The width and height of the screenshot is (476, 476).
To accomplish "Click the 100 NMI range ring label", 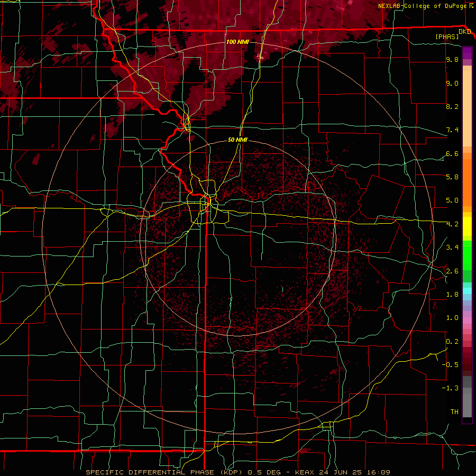I will 237,42.
